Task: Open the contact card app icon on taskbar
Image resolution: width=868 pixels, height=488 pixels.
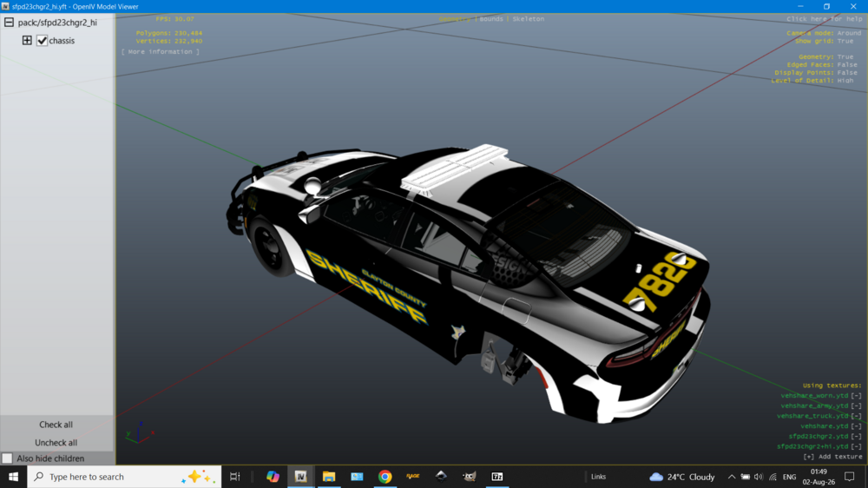Action: tap(357, 477)
